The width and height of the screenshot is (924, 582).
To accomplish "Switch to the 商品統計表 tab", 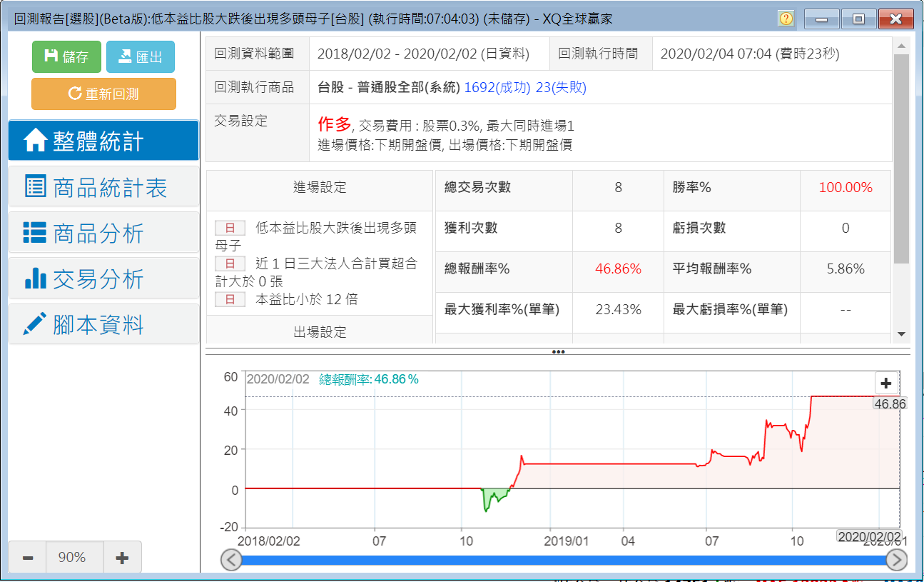I will click(103, 187).
